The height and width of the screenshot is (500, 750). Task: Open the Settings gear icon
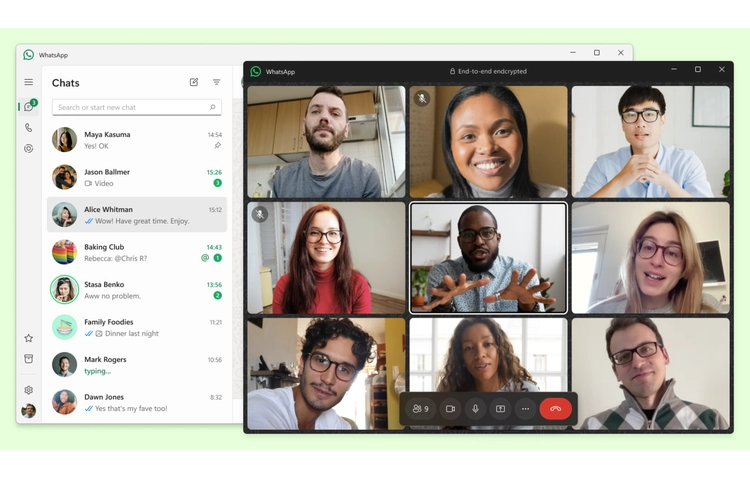point(29,390)
